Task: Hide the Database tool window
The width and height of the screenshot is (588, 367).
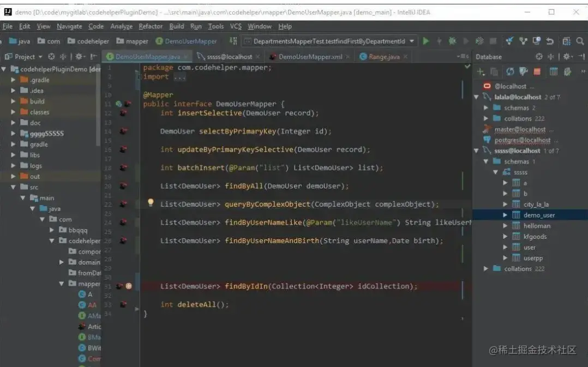Action: click(581, 57)
